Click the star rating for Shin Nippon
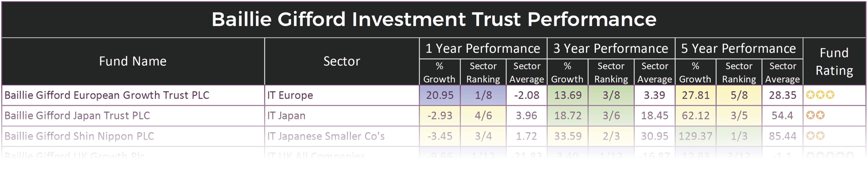Image resolution: width=868 pixels, height=183 pixels. [x=815, y=136]
